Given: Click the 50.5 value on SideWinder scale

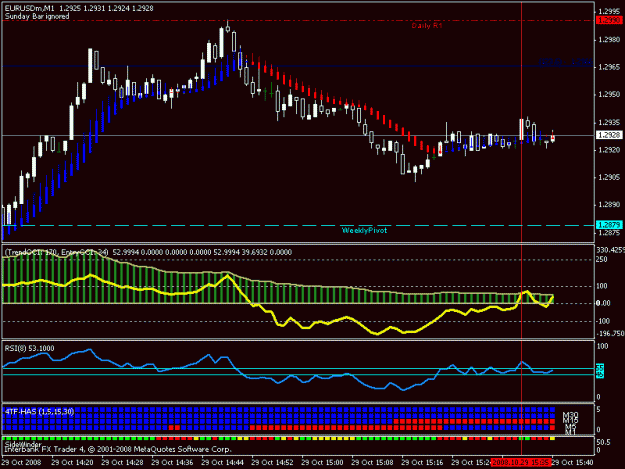Looking at the screenshot, I should (603, 442).
